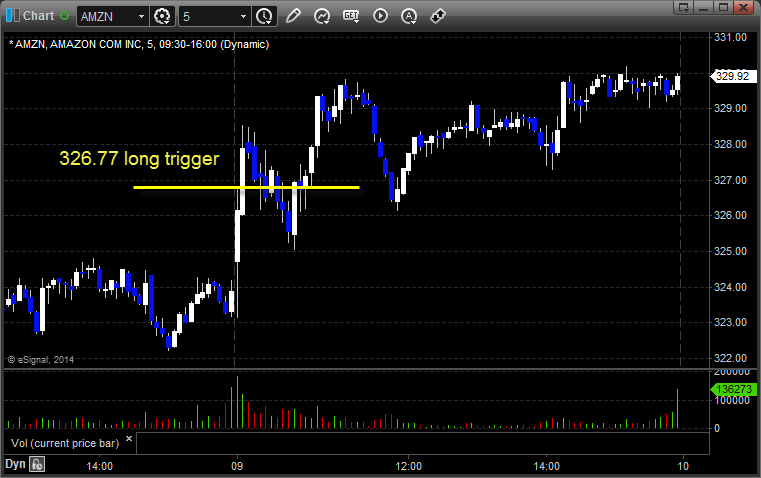Click the 09 date label on time axis
The width and height of the screenshot is (761, 478).
tap(237, 466)
